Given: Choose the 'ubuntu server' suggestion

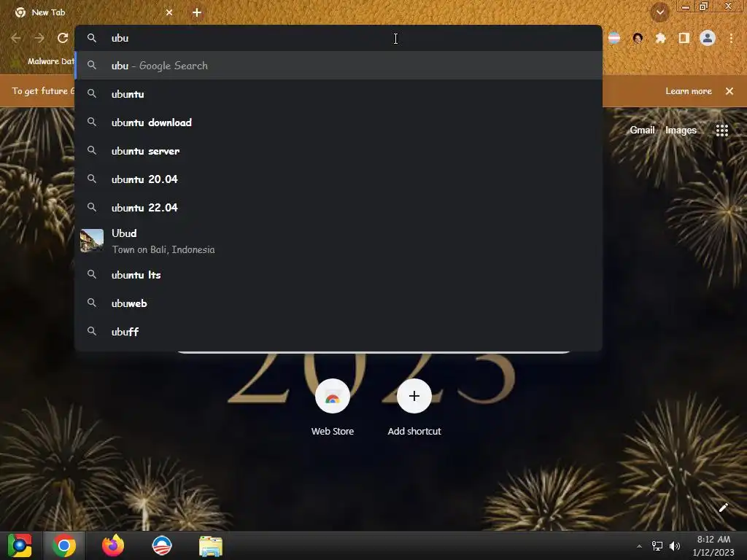Looking at the screenshot, I should tap(338, 151).
